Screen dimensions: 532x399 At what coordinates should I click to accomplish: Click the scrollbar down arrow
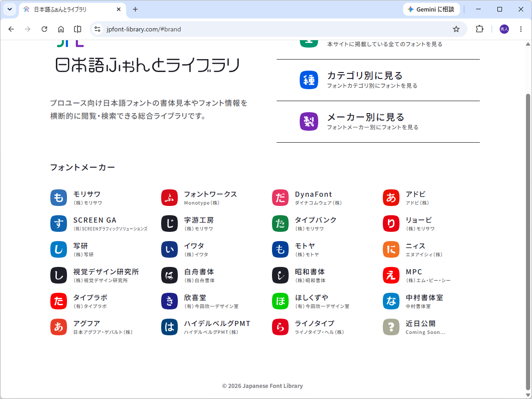528,395
